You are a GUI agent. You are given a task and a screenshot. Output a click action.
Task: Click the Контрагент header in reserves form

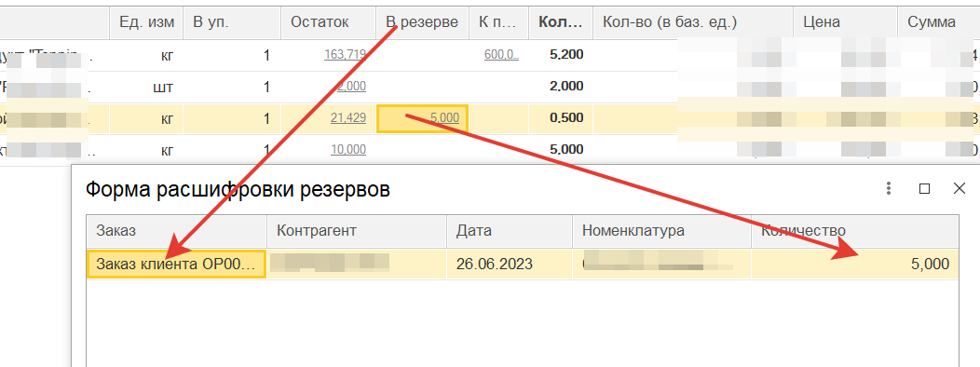pyautogui.click(x=357, y=231)
